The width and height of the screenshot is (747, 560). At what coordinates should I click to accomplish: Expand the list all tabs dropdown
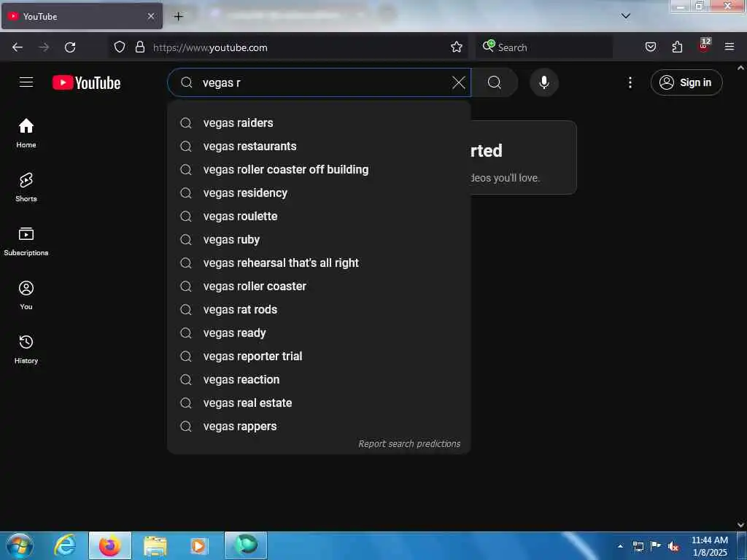pyautogui.click(x=625, y=16)
